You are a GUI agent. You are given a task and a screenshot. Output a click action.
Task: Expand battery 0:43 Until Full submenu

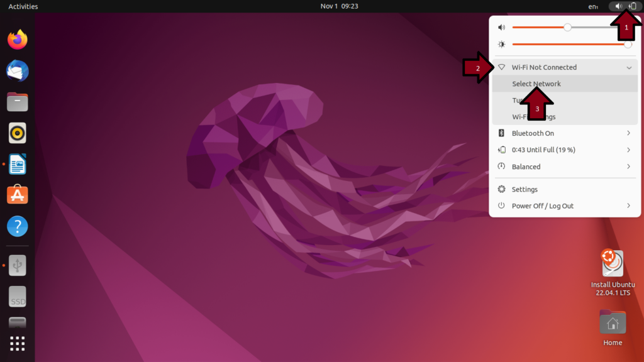(x=628, y=150)
